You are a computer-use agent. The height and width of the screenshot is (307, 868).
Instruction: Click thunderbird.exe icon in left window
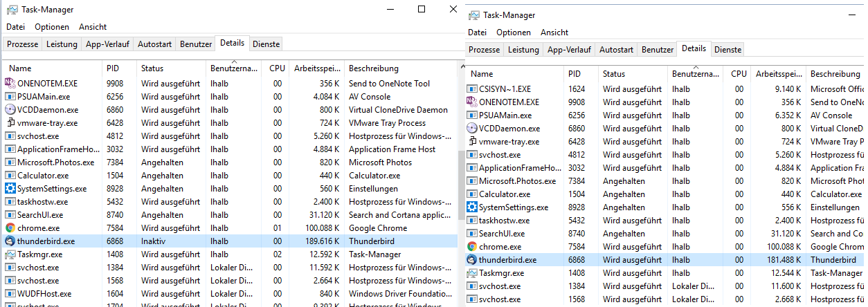click(x=10, y=241)
